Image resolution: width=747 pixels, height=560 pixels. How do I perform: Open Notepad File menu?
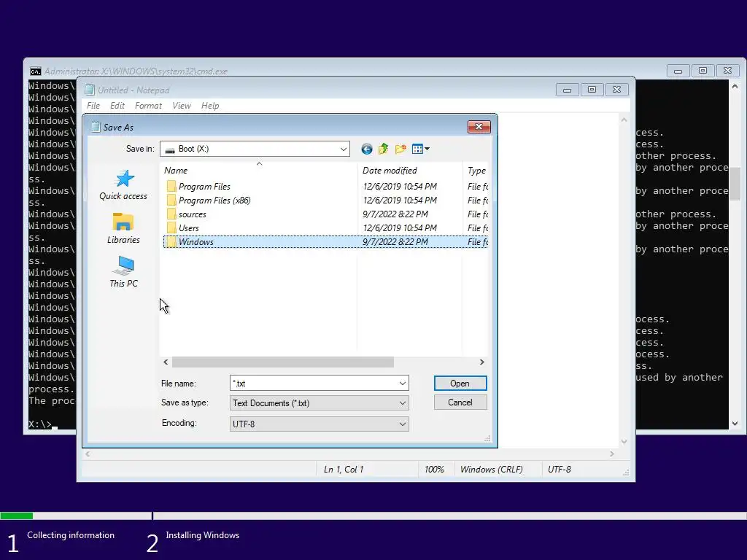click(x=93, y=106)
